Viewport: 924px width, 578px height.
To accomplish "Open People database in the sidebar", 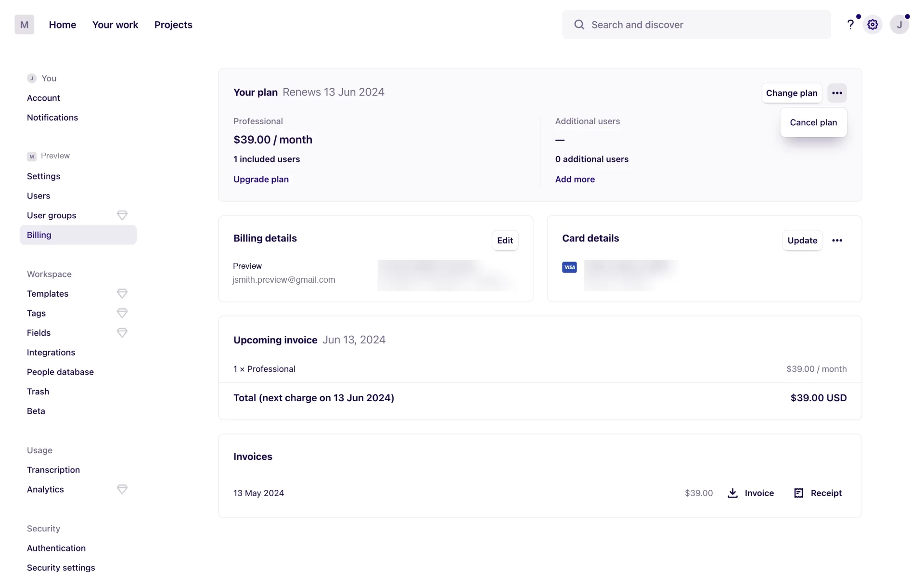I will (60, 372).
